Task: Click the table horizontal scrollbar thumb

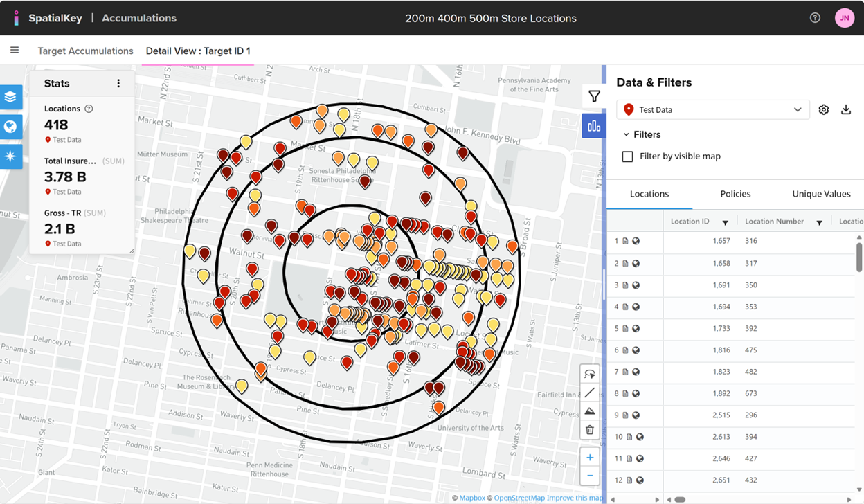Action: point(680,499)
